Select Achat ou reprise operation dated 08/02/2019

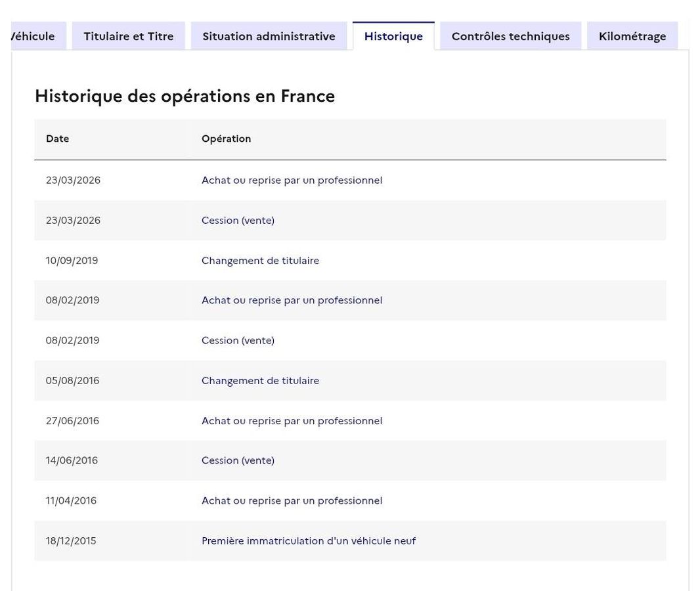click(292, 300)
